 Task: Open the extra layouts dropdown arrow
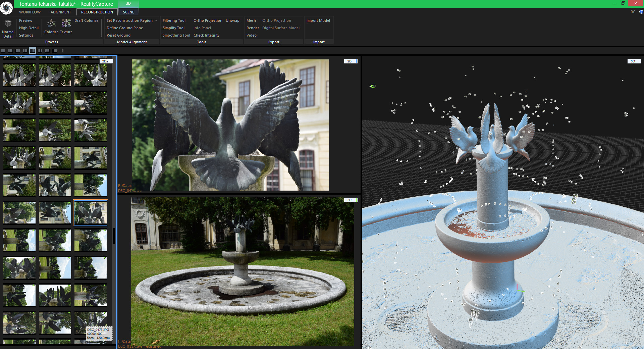coord(62,51)
